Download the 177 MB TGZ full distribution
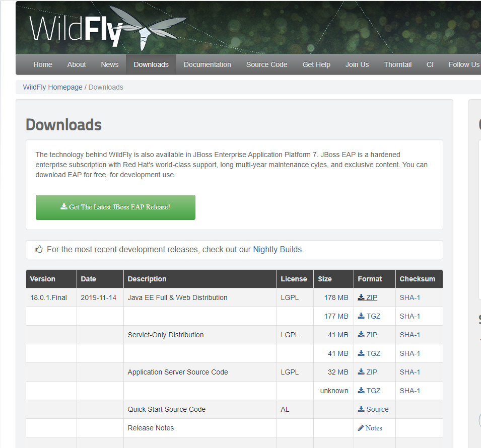Screen dimensions: 481x448 pyautogui.click(x=369, y=316)
